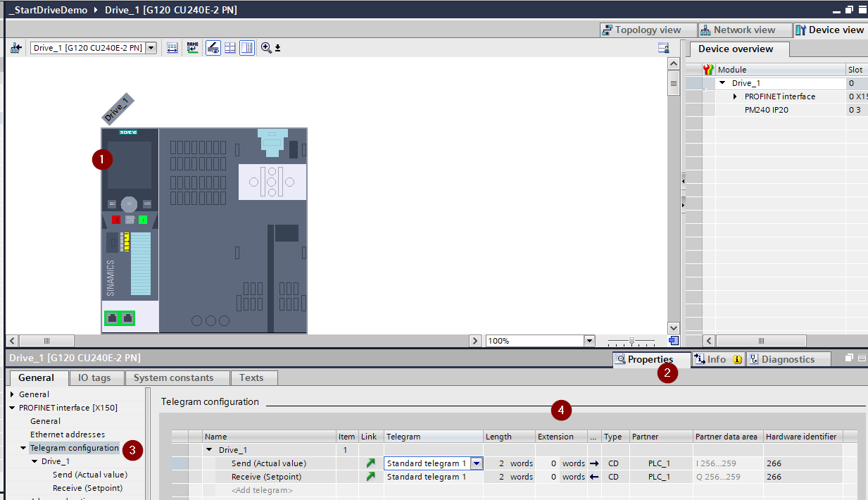Click the NAME device labeling toolbar icon
868x500 pixels.
[193, 48]
